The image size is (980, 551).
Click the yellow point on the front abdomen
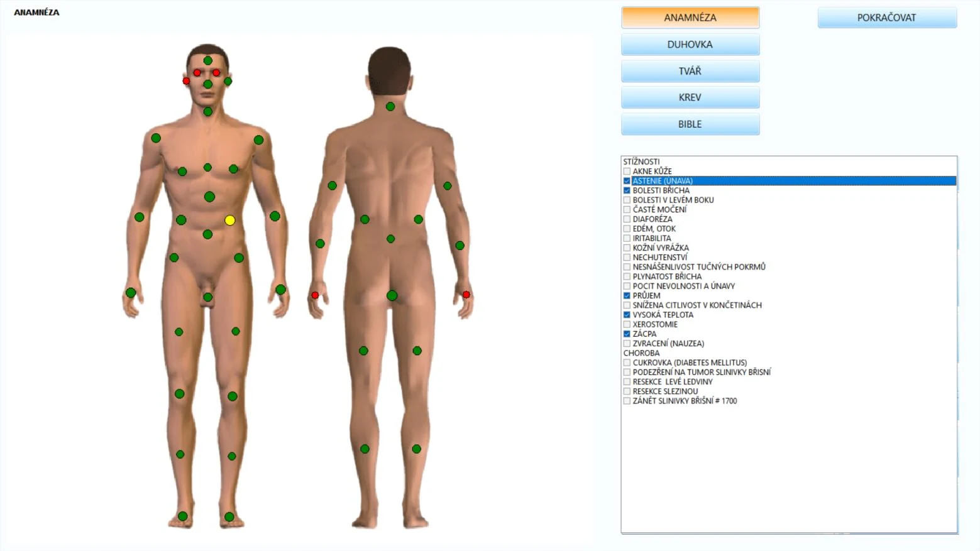pyautogui.click(x=230, y=220)
